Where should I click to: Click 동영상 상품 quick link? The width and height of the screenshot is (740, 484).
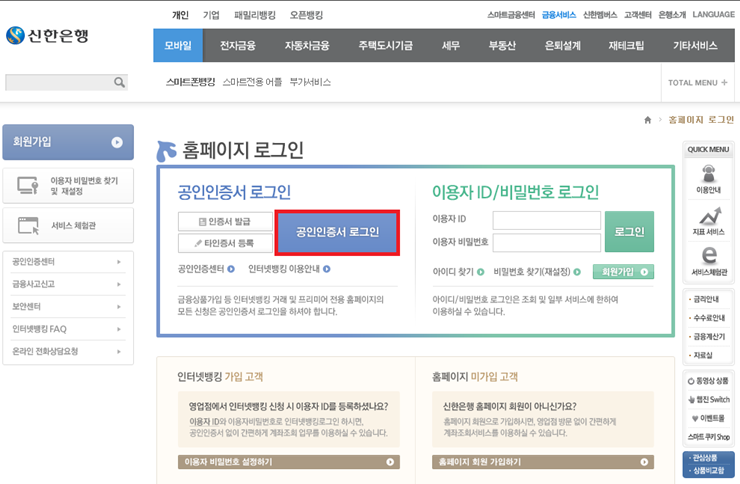coord(708,381)
